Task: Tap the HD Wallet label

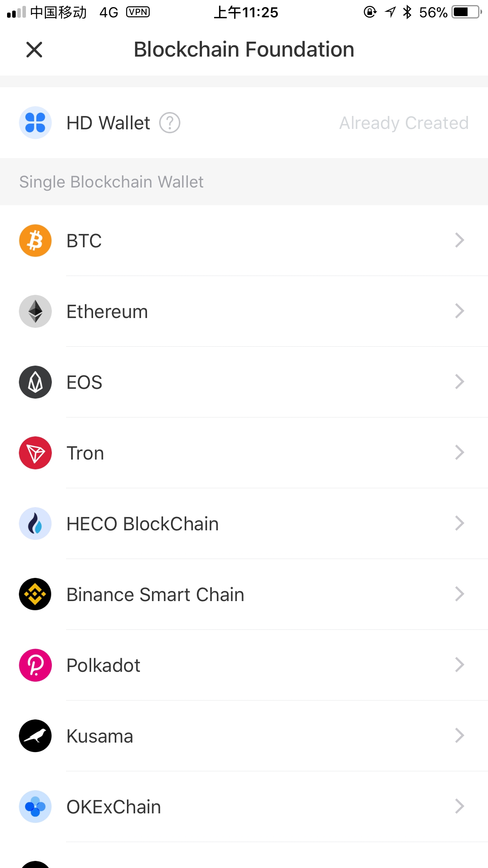Action: (x=108, y=123)
